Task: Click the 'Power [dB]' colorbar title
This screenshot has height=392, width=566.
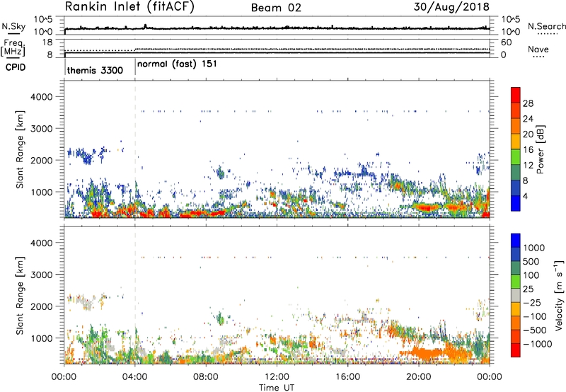Action: [540, 149]
